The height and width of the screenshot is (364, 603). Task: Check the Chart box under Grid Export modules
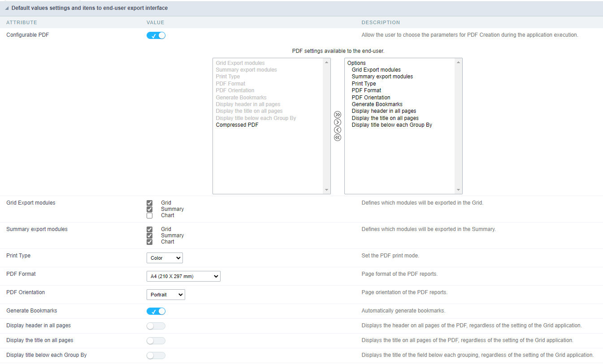(150, 216)
